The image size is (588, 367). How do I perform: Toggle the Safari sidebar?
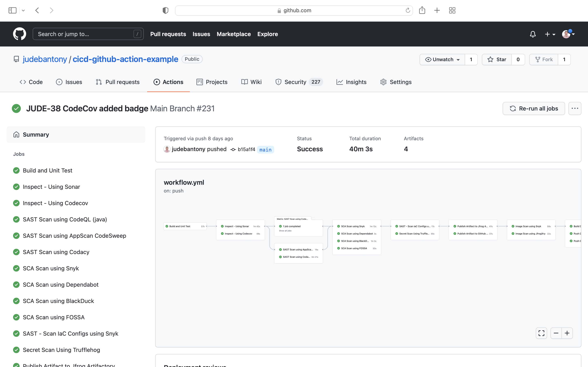click(x=12, y=10)
